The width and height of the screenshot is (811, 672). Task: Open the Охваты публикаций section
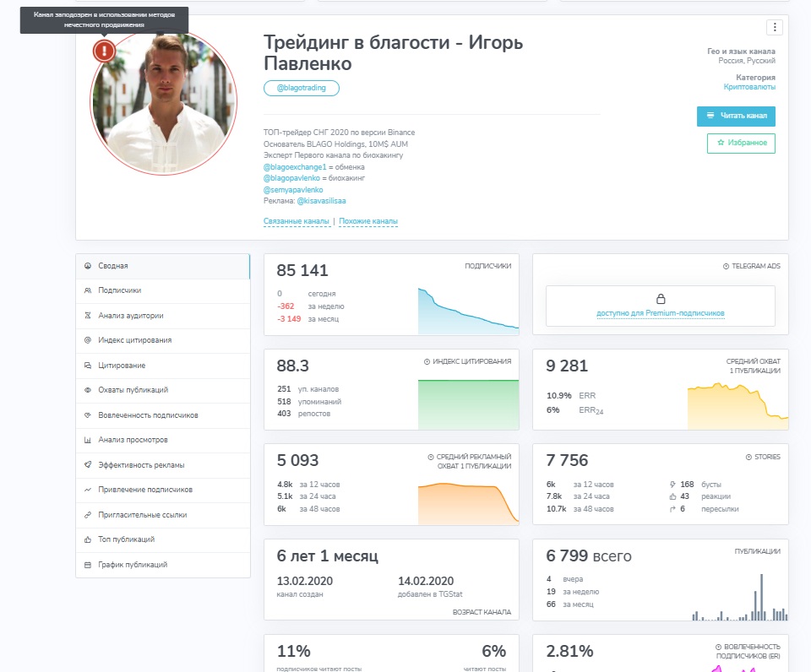point(163,390)
